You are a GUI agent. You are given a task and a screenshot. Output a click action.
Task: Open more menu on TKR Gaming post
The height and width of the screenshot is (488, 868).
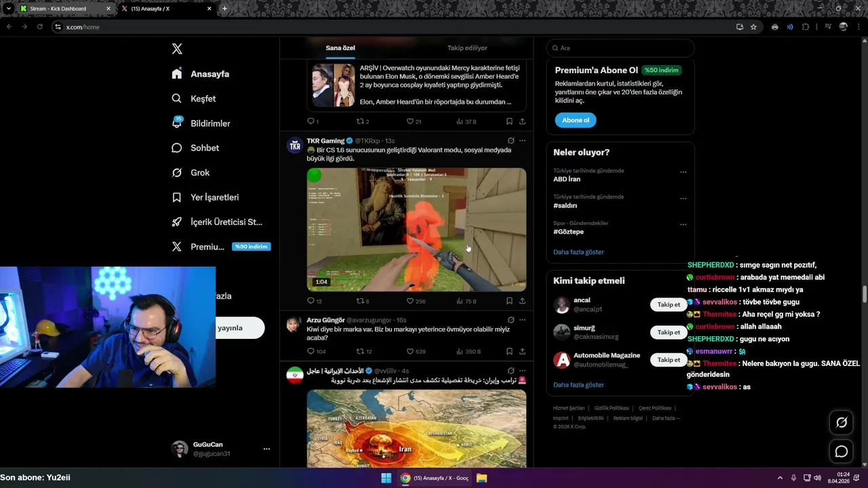click(522, 141)
